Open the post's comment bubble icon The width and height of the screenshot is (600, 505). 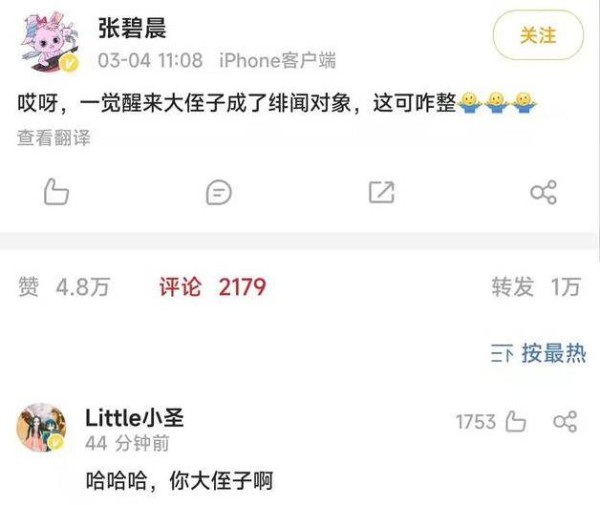[x=218, y=192]
